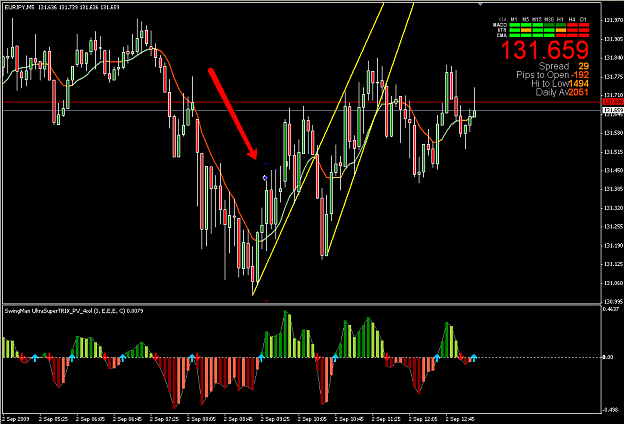Click the STR M5 orange signal cell
The image size is (625, 425).
tap(526, 30)
